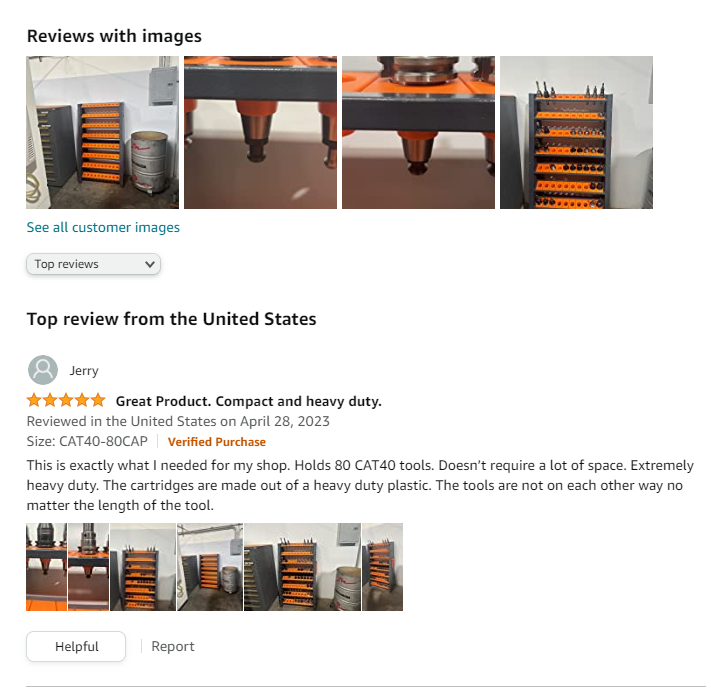711x690 pixels.
Task: Click Jerry's profile avatar icon
Action: pyautogui.click(x=43, y=370)
